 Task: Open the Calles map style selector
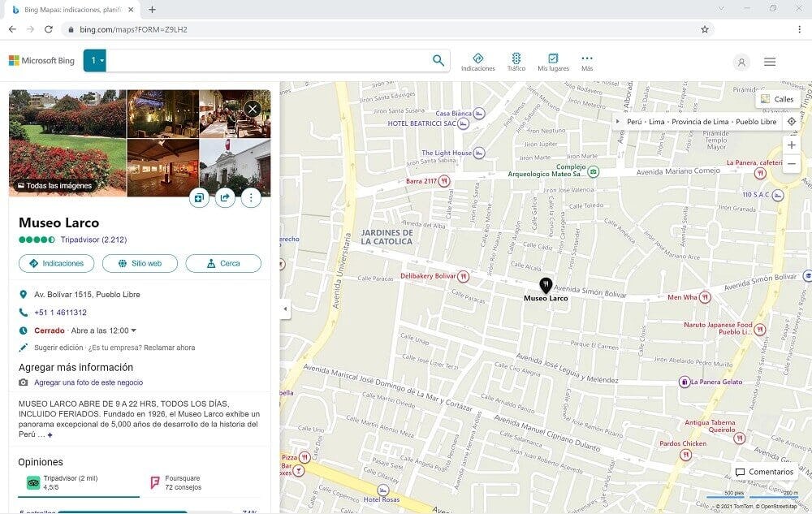(x=778, y=98)
